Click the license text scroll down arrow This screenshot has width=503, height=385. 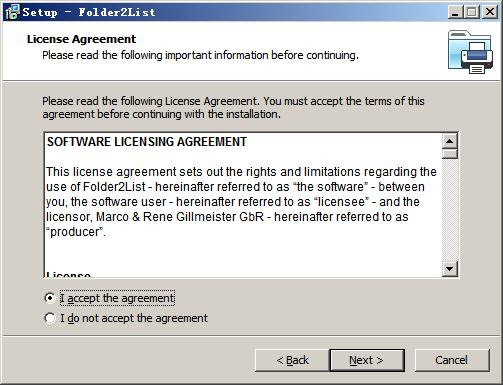[449, 268]
